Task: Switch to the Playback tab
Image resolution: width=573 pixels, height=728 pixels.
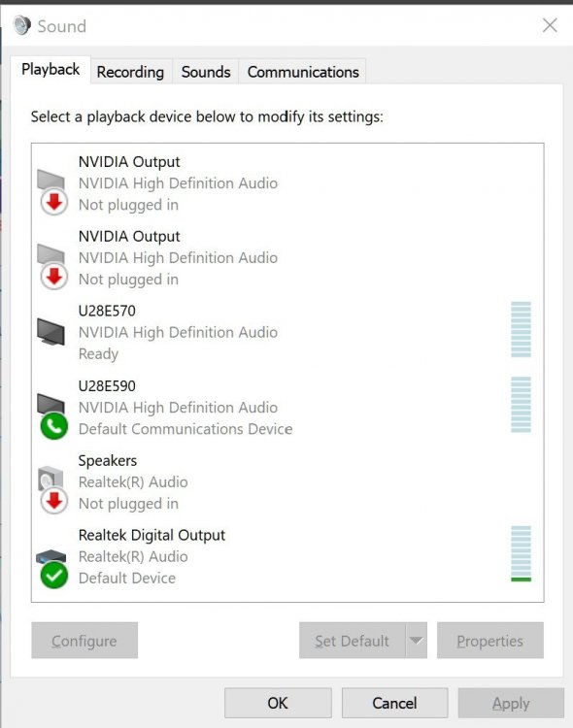Action: coord(51,70)
